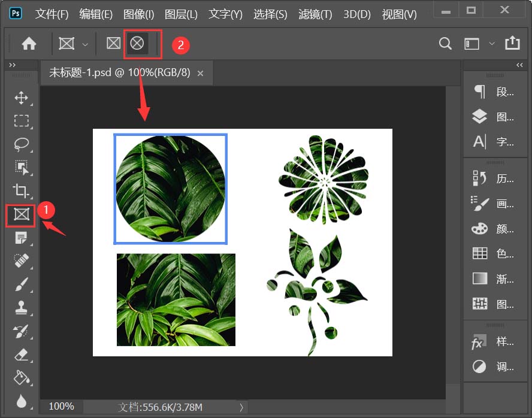Image resolution: width=532 pixels, height=418 pixels.
Task: Select the Brush tool
Action: coord(21,284)
